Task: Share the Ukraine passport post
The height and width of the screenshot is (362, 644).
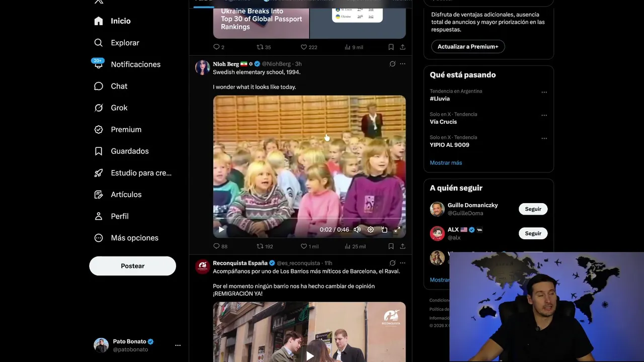Action: pos(403,47)
